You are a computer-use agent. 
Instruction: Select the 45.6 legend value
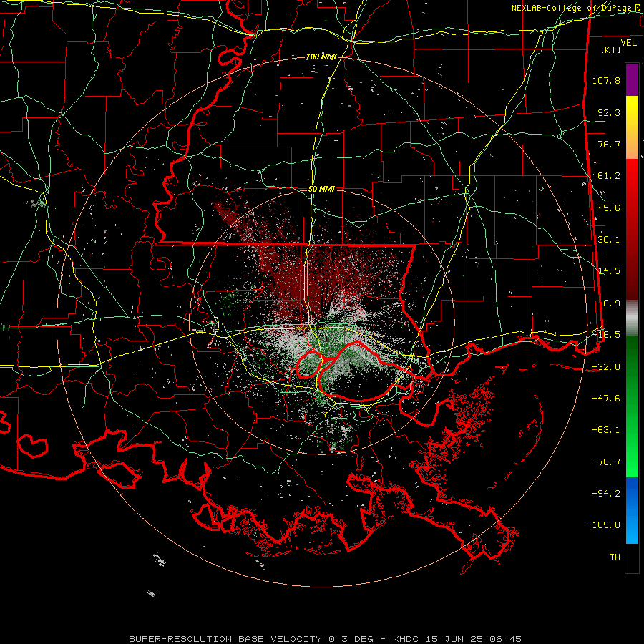(x=609, y=208)
